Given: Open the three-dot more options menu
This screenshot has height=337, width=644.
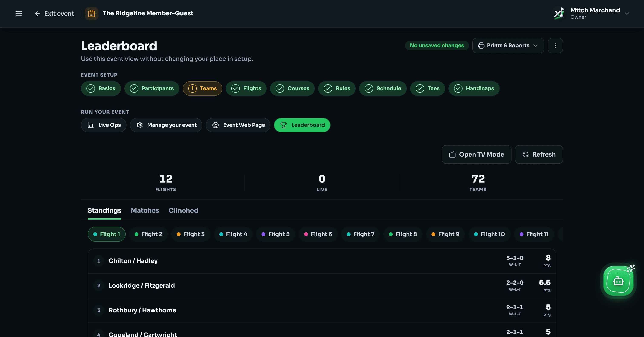Looking at the screenshot, I should point(555,46).
